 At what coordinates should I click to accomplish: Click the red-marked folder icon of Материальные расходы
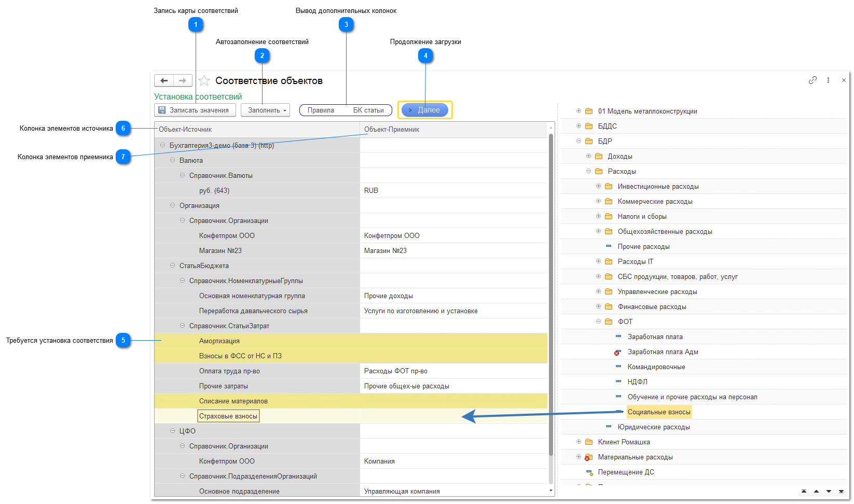(588, 457)
